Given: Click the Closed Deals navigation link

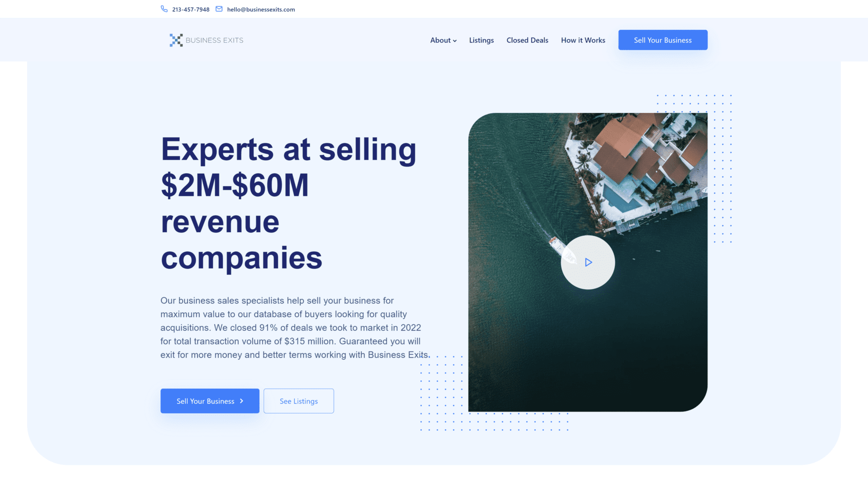Looking at the screenshot, I should (527, 39).
